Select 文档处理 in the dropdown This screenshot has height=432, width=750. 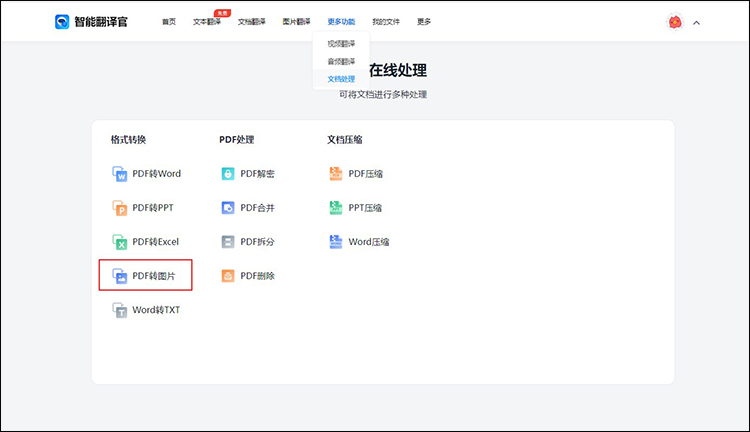(x=341, y=79)
